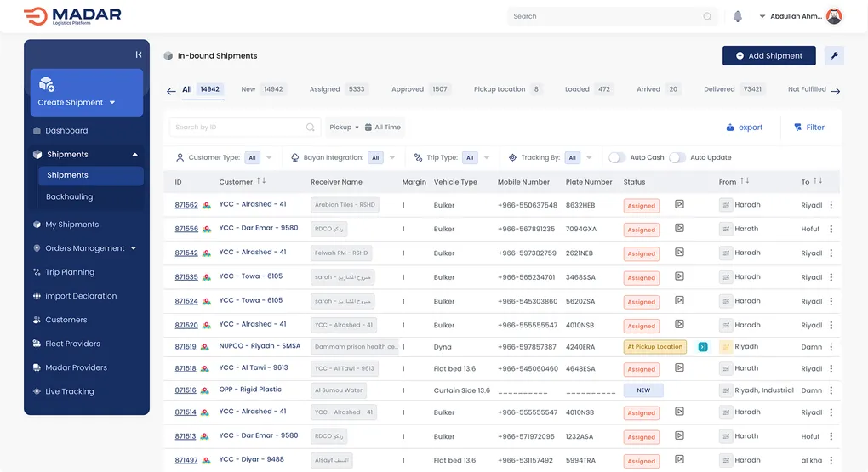Select the Assigned status tab

coord(338,89)
